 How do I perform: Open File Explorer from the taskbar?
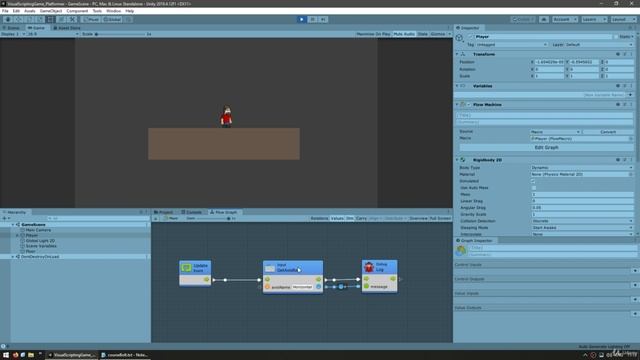(x=31, y=355)
